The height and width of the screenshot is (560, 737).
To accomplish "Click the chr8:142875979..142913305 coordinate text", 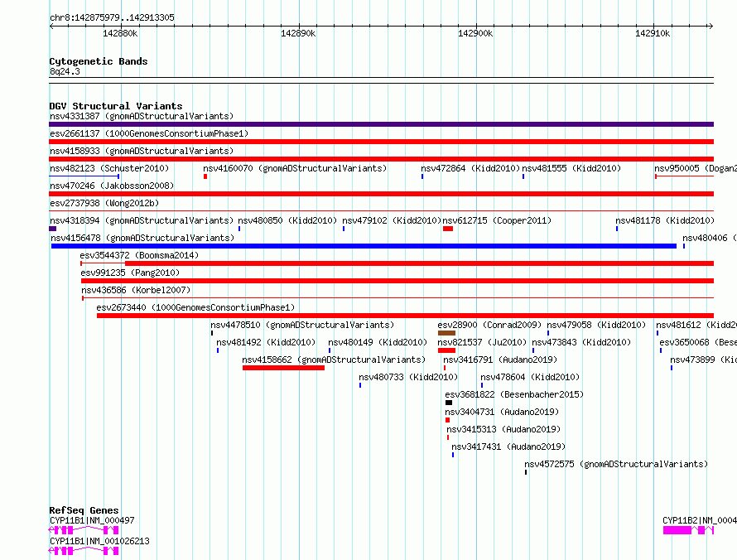I will (x=112, y=17).
